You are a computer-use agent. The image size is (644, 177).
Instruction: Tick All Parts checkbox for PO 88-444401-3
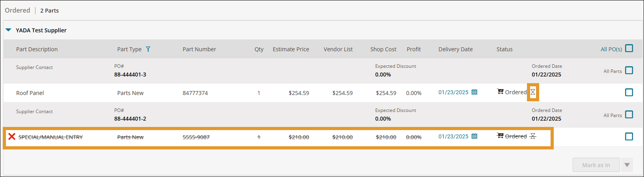(x=629, y=71)
